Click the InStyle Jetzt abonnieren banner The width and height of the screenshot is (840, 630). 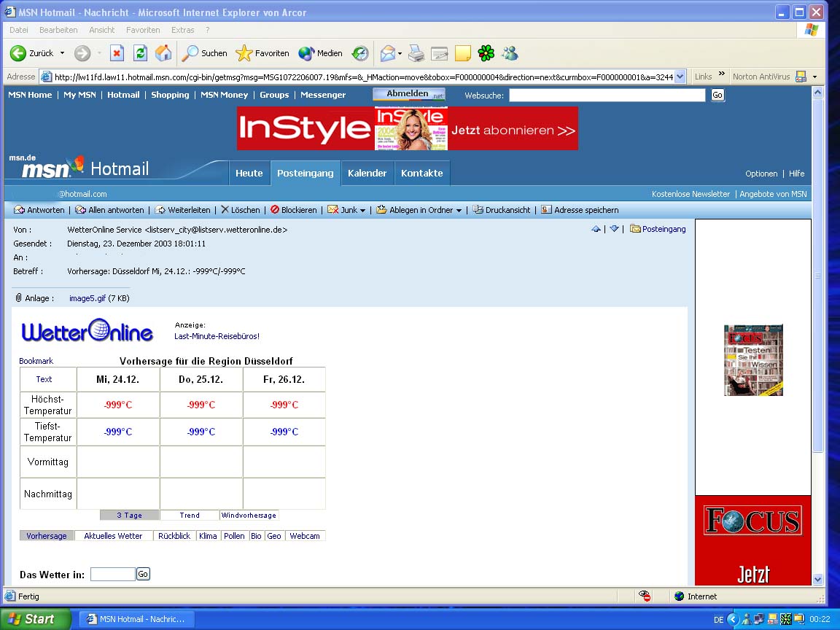pyautogui.click(x=407, y=128)
